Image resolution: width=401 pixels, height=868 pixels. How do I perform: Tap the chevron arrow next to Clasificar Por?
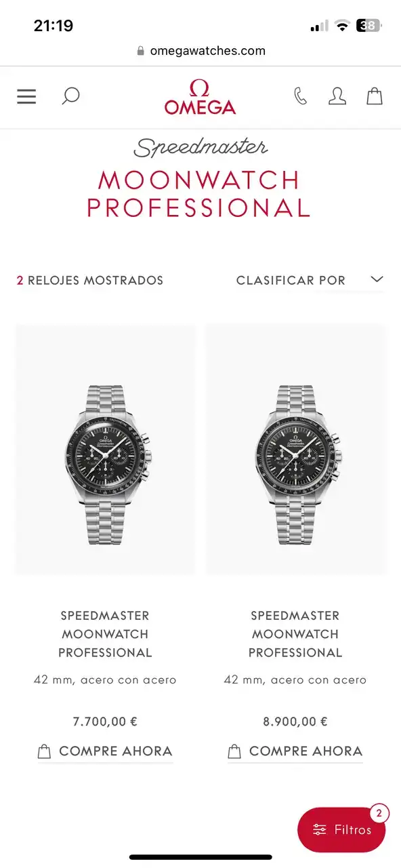(x=377, y=279)
